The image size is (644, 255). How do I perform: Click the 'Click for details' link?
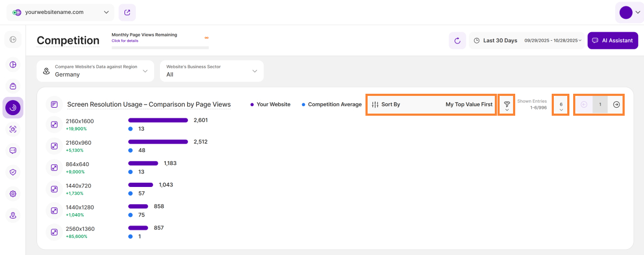(125, 41)
